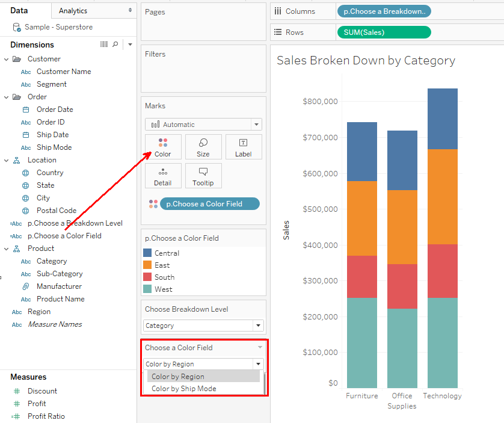Select the Sub-Category dimension field
This screenshot has width=504, height=423.
(60, 274)
